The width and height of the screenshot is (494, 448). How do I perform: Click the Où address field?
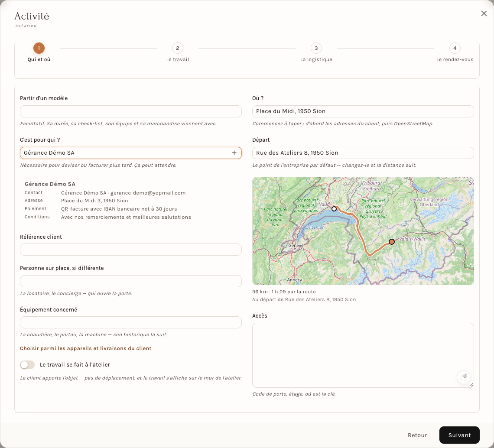pos(363,111)
